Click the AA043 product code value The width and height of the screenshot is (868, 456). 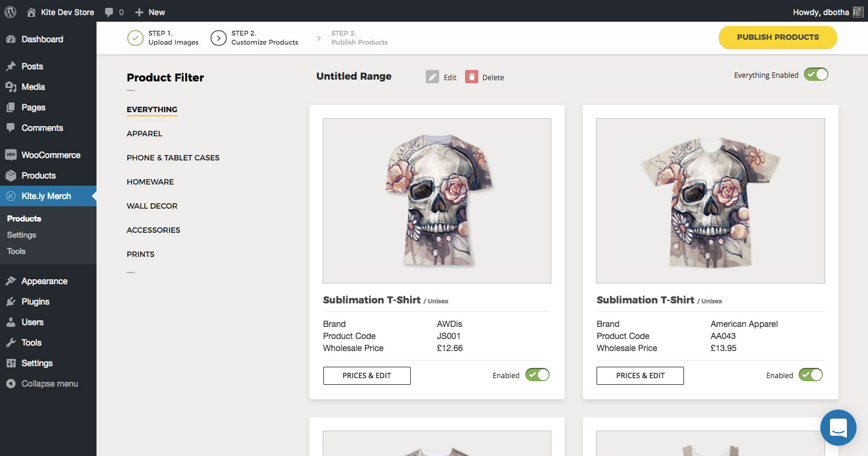click(723, 336)
